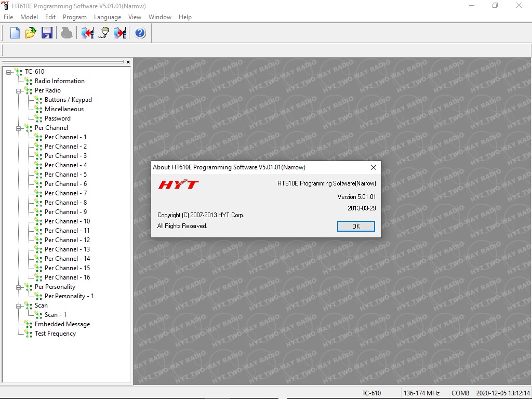Select Per Channel - 13
Viewport: 532px width, 399px height.
[x=68, y=249]
